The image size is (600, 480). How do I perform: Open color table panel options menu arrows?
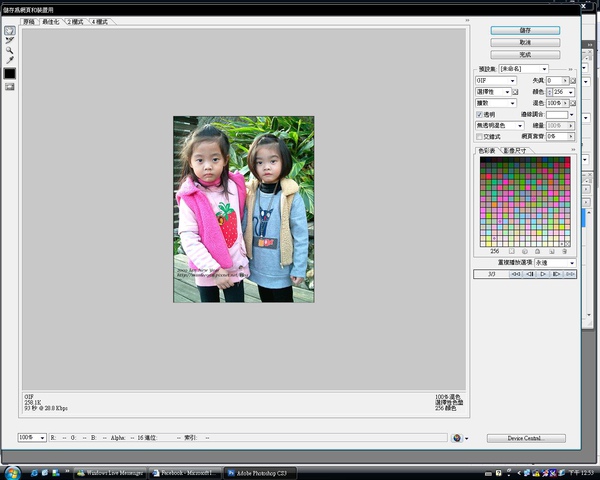(x=573, y=150)
